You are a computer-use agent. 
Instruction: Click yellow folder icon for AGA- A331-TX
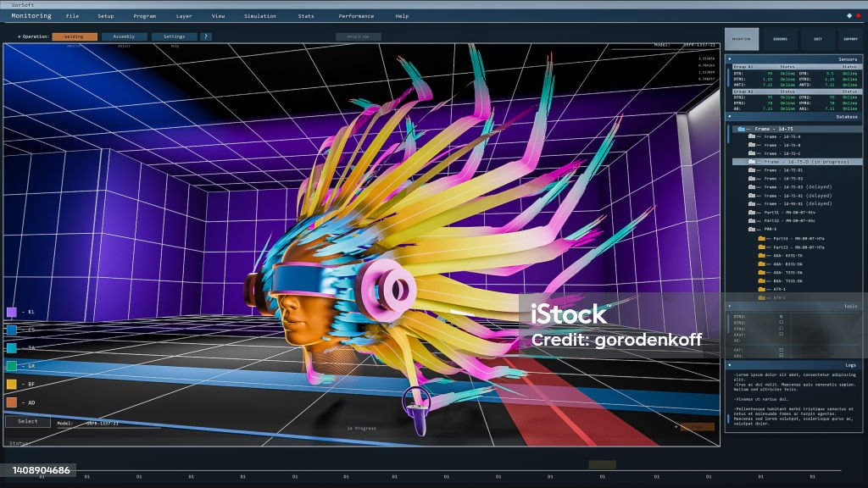click(762, 256)
